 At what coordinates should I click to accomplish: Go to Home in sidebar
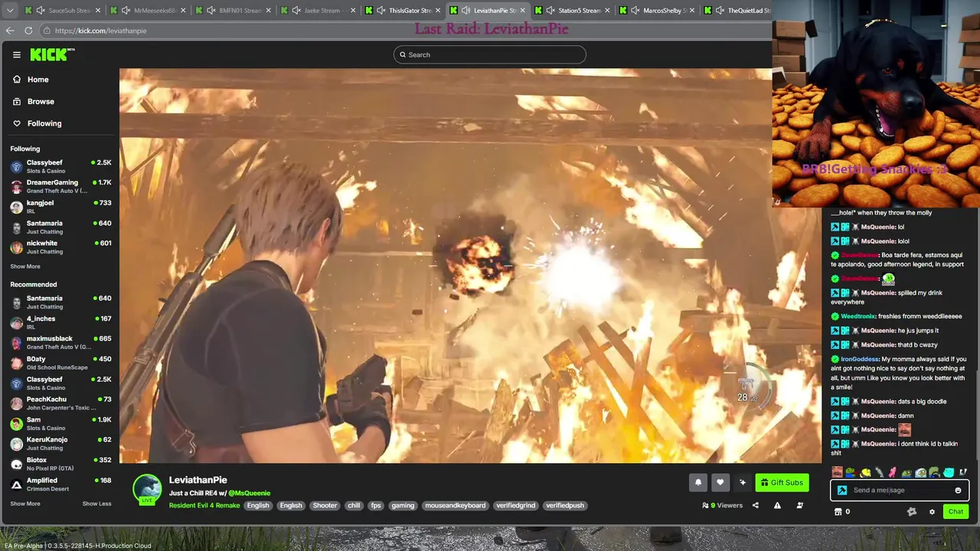pos(31,80)
